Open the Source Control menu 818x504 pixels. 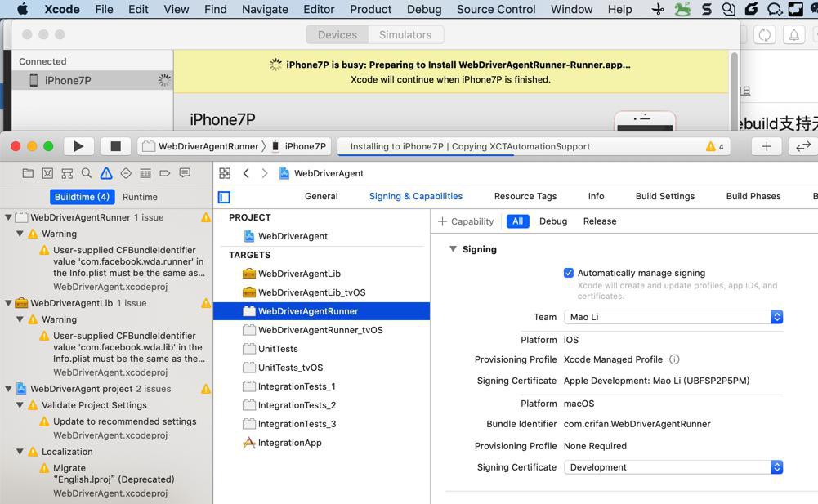click(x=495, y=9)
